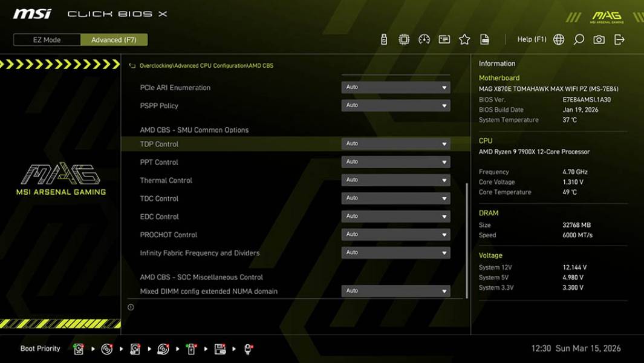Open the Favorites star icon
Screen dimensions: 644x363
point(464,39)
